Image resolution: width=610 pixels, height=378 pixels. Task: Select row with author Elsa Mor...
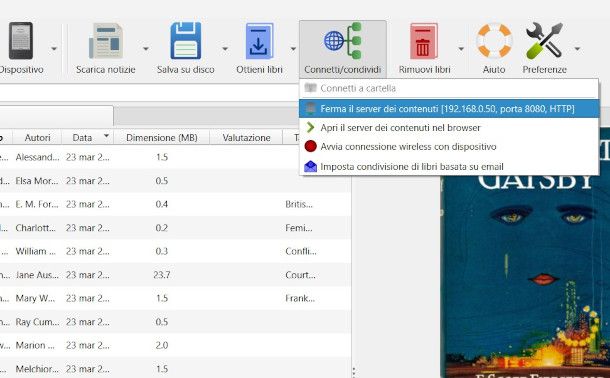[x=175, y=181]
